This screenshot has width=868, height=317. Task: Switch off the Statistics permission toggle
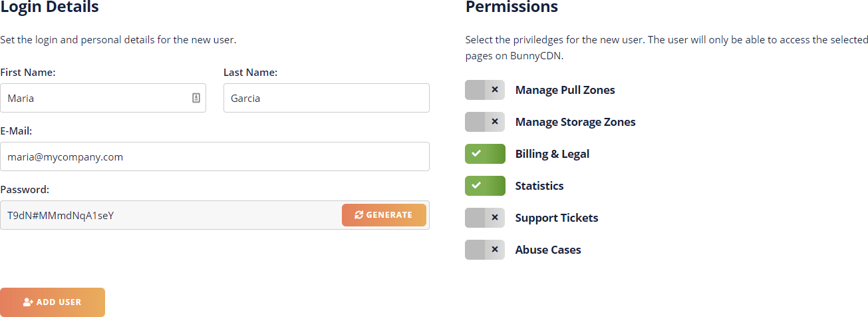(x=485, y=186)
